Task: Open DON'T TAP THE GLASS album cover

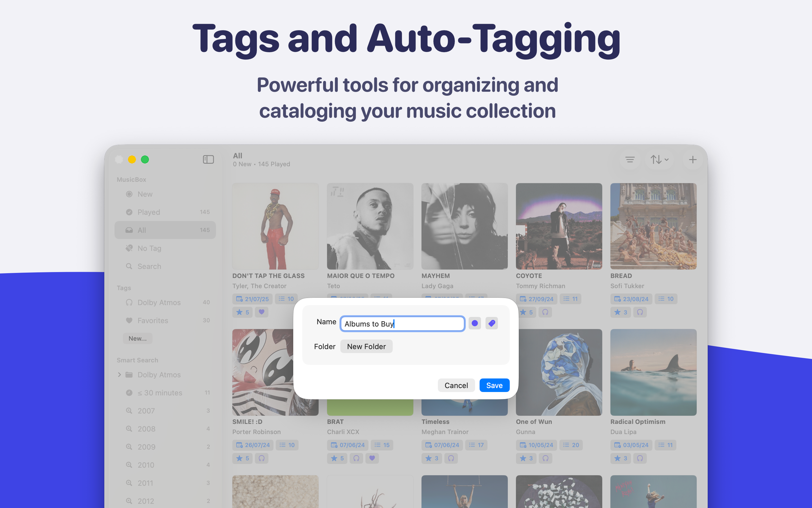Action: (x=275, y=226)
